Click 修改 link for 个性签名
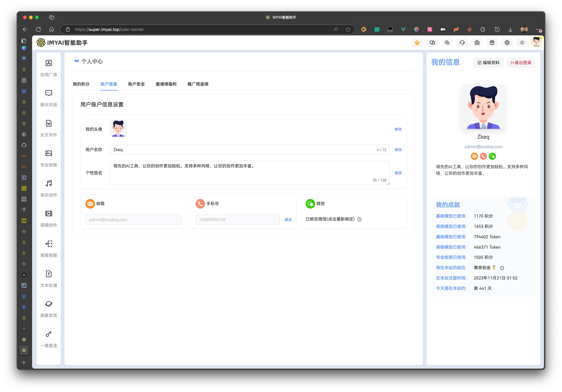 (398, 173)
